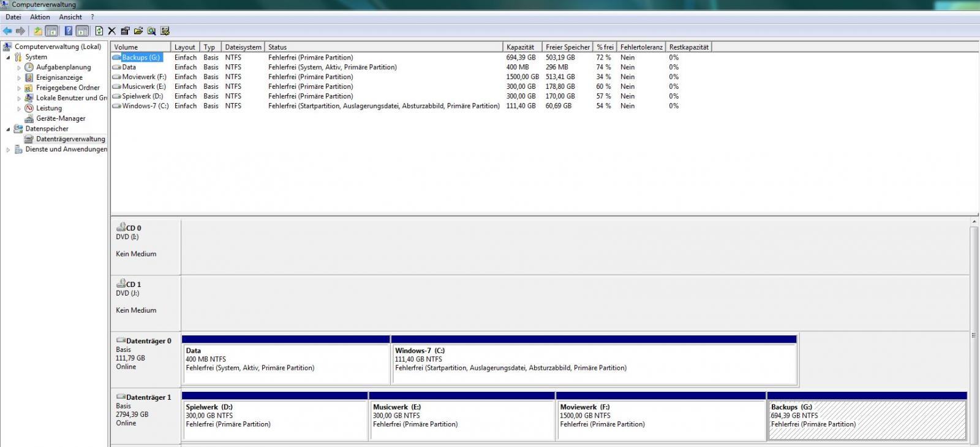Sort by the Status column header

pyautogui.click(x=383, y=47)
